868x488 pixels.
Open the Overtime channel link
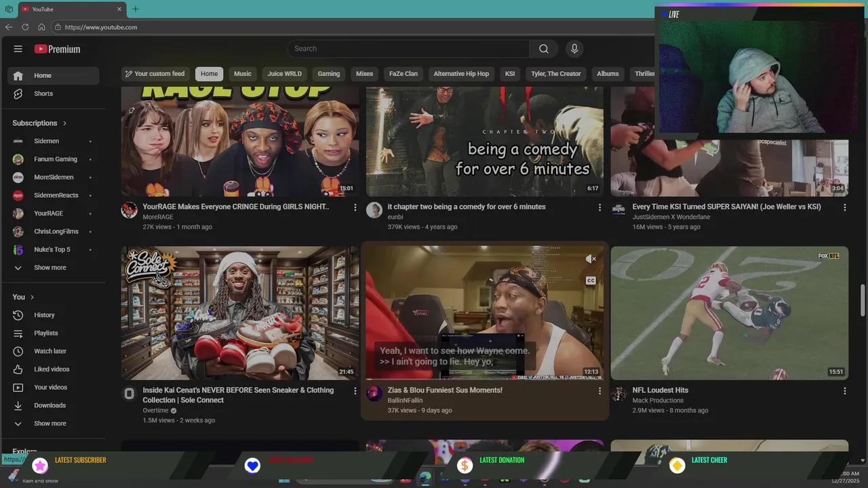click(155, 411)
